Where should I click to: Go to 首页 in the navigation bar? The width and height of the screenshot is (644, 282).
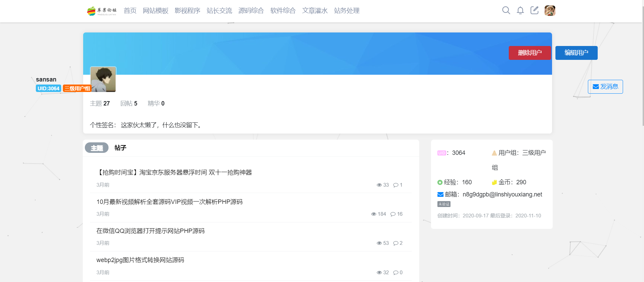pos(130,11)
